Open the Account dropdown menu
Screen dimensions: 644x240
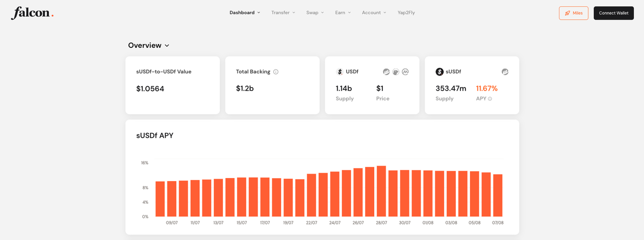coord(374,13)
